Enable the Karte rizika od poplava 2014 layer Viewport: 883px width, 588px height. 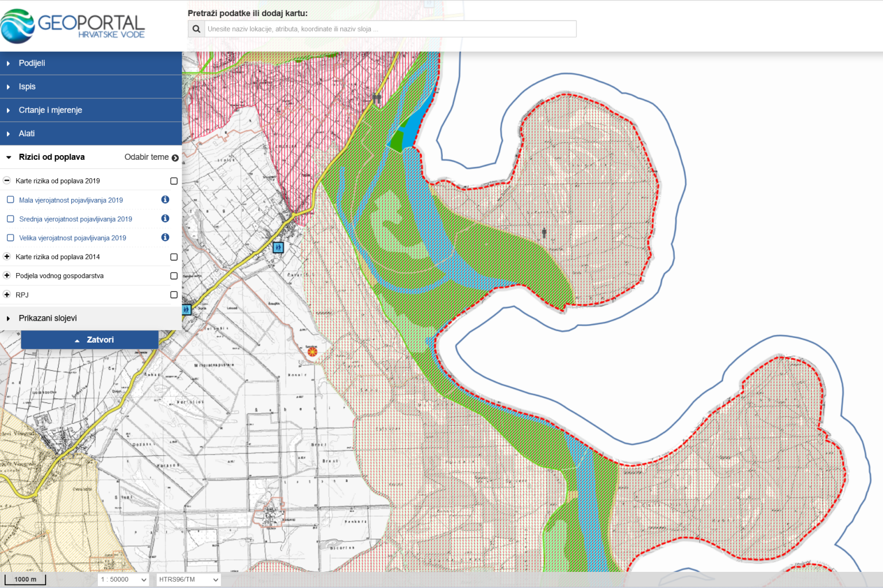coord(174,257)
